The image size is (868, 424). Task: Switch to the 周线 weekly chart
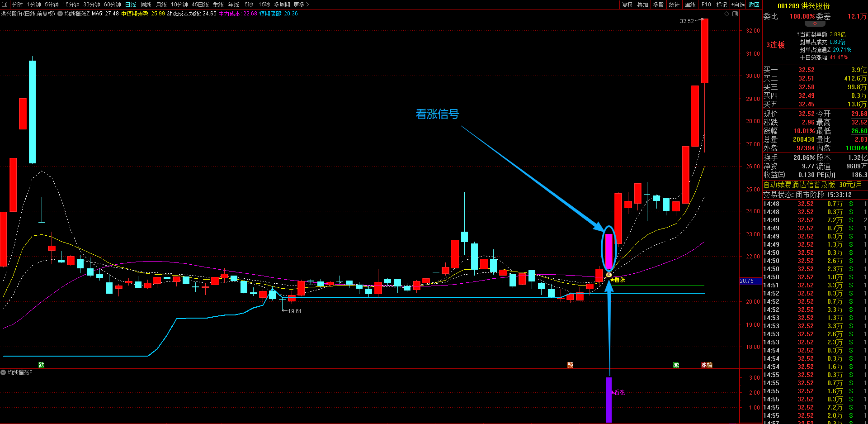(146, 5)
